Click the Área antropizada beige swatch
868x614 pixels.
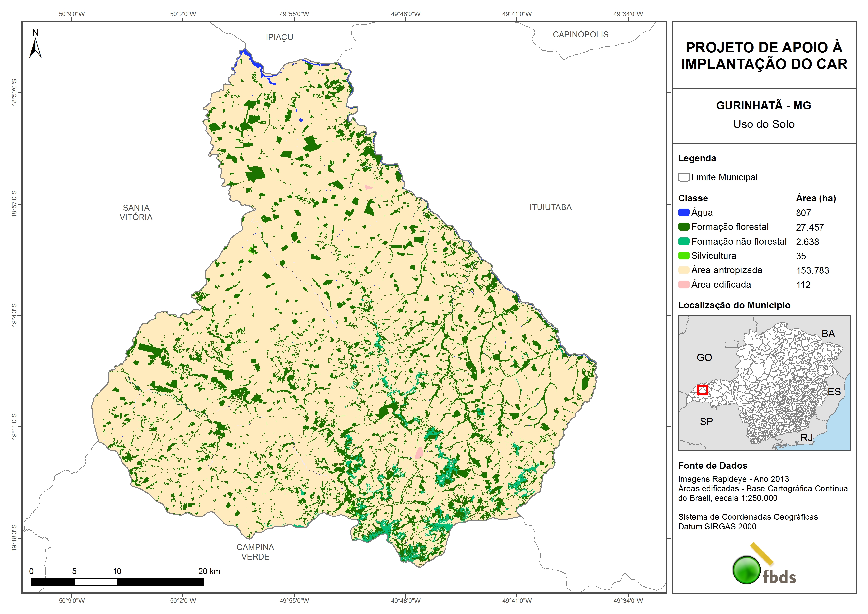683,270
